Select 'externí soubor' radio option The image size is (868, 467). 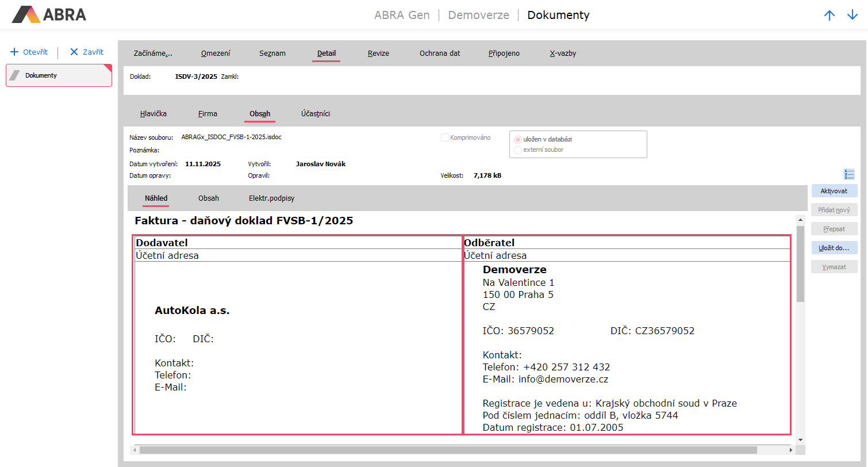point(518,150)
